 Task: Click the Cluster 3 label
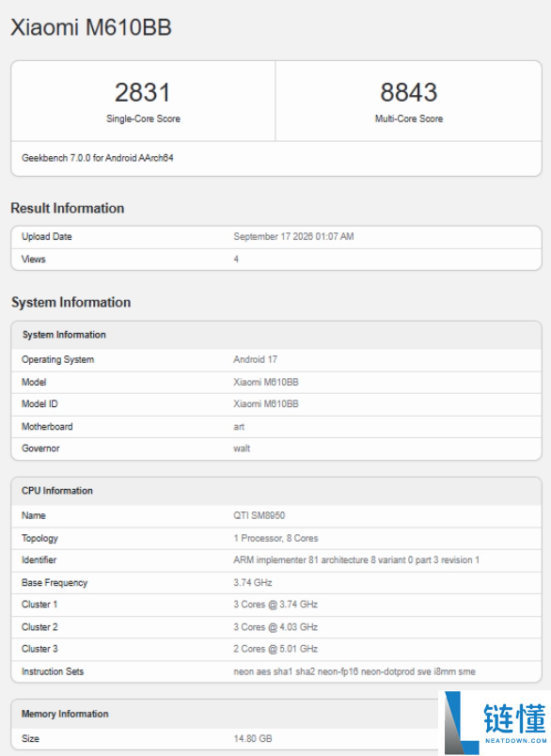point(39,649)
